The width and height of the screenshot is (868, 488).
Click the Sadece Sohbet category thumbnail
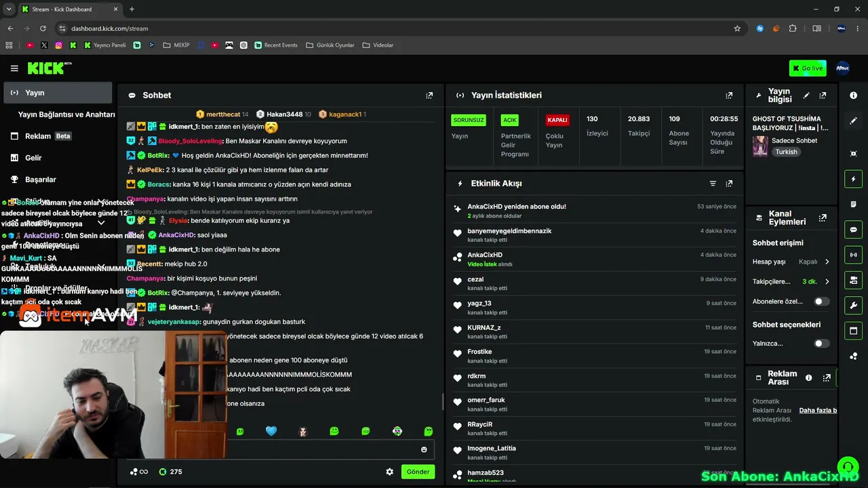click(760, 146)
